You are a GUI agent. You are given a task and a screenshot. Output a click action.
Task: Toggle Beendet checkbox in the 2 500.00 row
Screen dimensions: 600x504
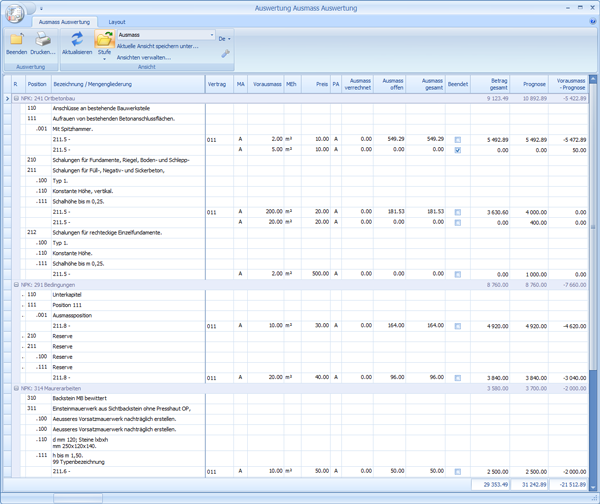pos(458,472)
